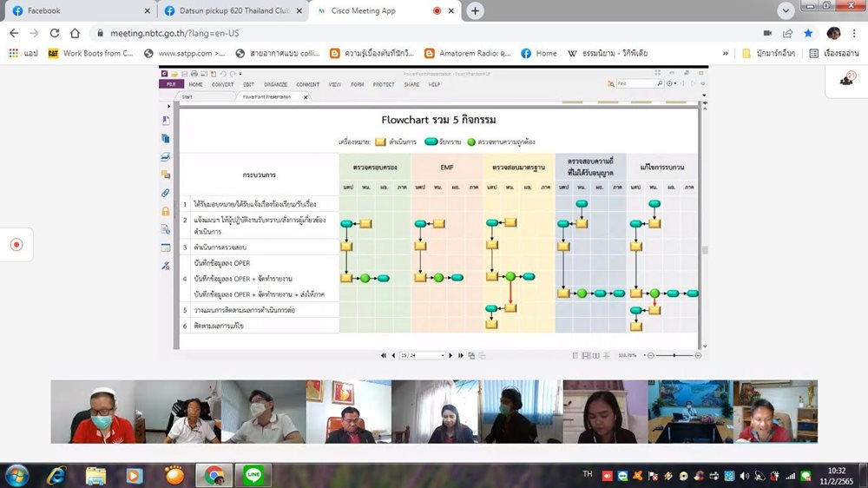Bookmark this page with star icon
This screenshot has height=488, width=868.
point(808,33)
